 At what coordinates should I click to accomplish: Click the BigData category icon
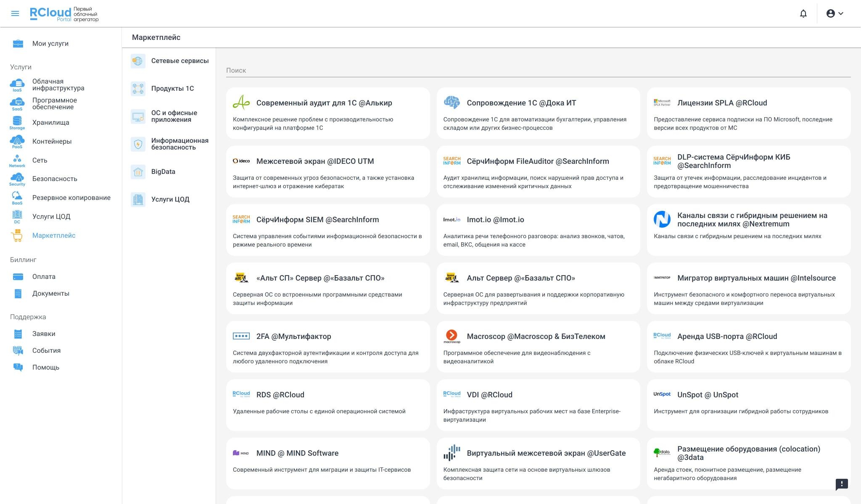(x=138, y=172)
